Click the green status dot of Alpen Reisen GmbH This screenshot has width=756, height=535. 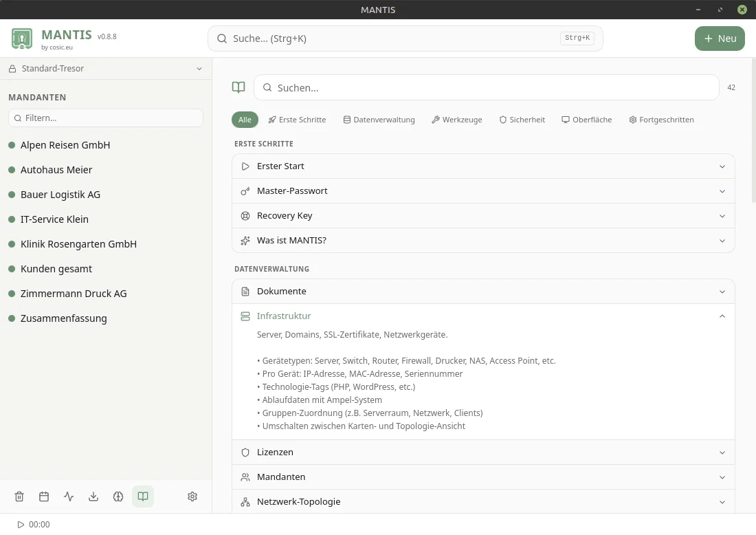click(12, 145)
